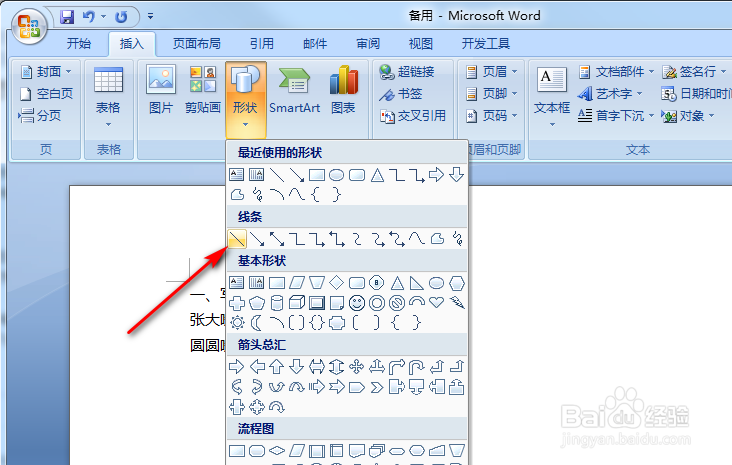Redo the last action
Viewport: 732px width, 465px height.
tap(121, 17)
